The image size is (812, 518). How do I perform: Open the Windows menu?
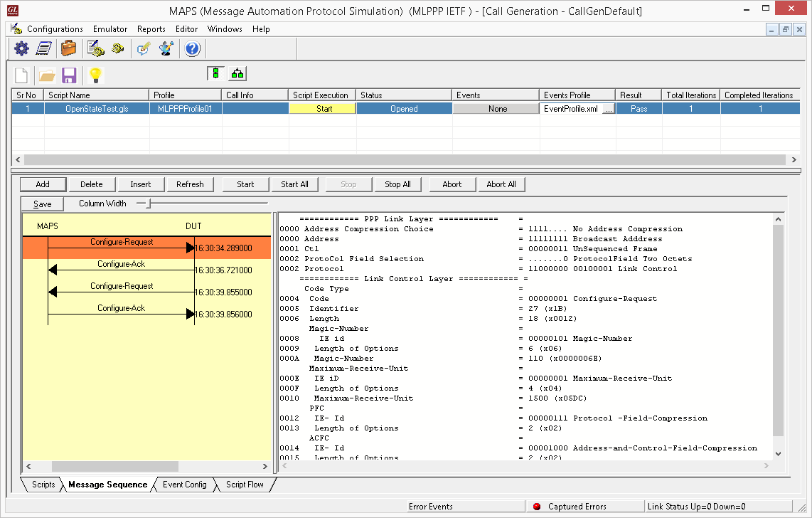[x=225, y=29]
